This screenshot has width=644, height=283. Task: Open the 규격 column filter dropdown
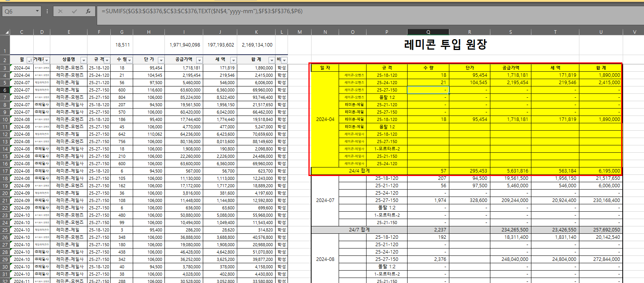pos(107,60)
